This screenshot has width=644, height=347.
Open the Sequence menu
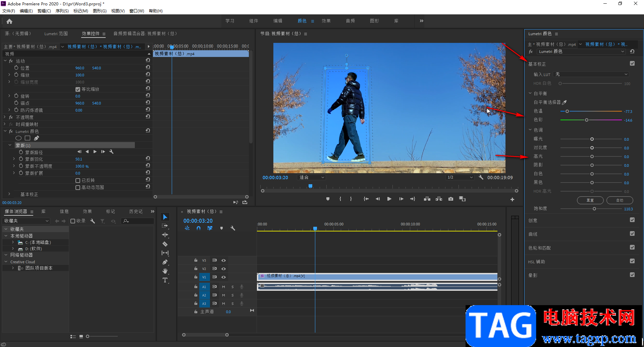[62, 11]
